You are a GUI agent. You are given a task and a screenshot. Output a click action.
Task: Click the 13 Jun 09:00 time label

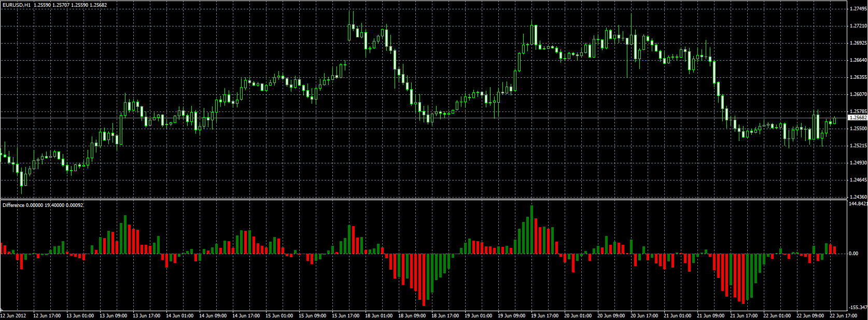tap(114, 316)
